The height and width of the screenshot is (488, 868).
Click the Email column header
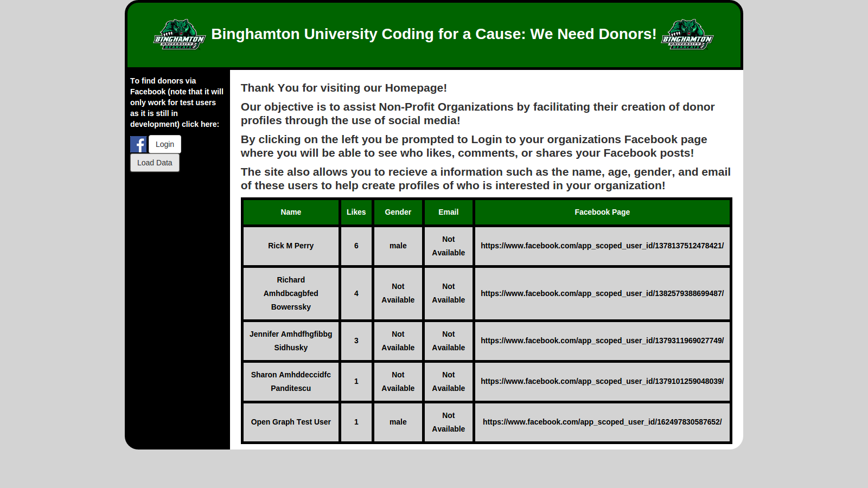(x=449, y=212)
